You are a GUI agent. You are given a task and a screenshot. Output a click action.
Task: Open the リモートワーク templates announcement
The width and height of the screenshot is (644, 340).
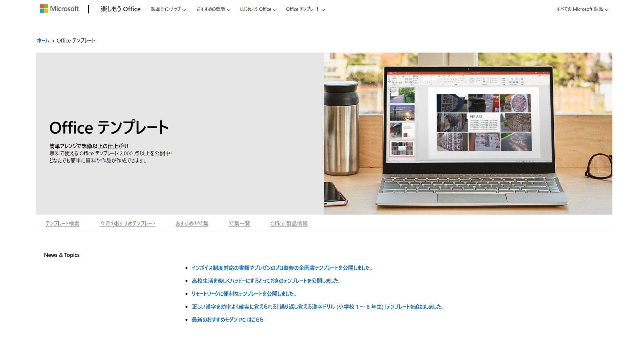click(244, 294)
